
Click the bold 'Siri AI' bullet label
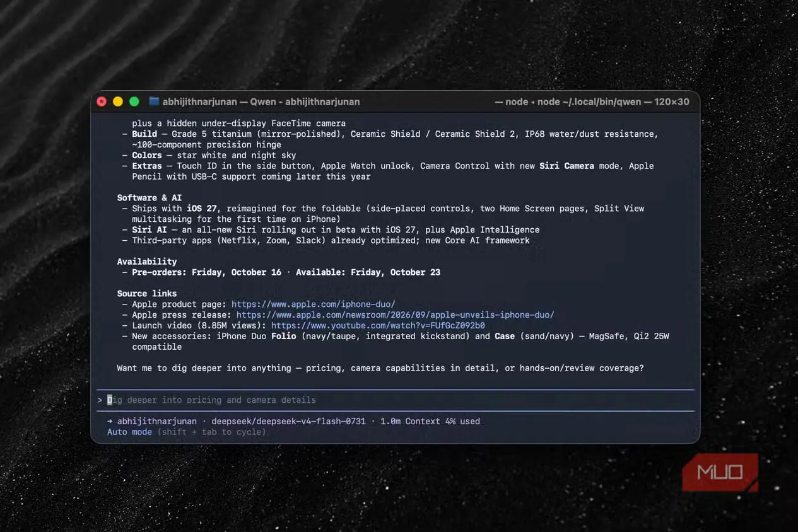point(150,230)
